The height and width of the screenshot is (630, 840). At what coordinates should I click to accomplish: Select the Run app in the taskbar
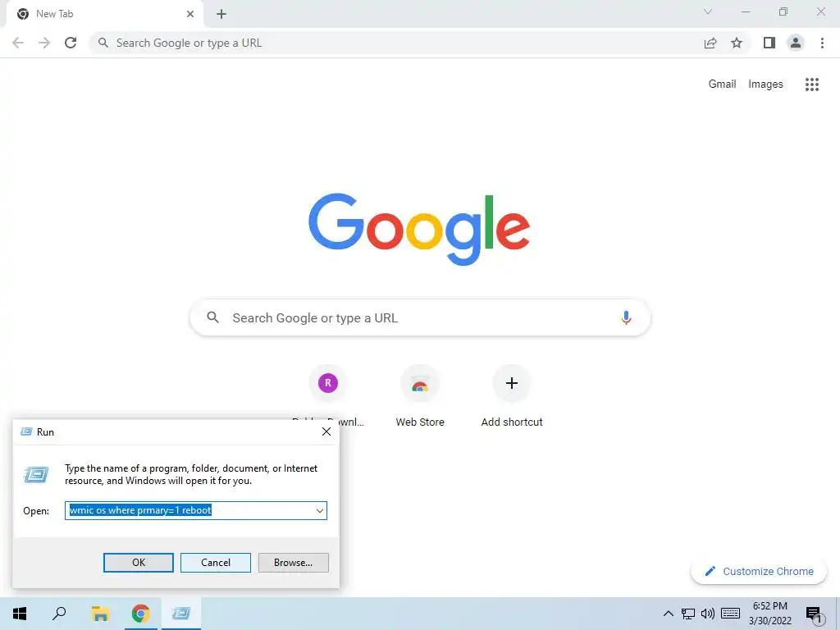[x=181, y=614]
